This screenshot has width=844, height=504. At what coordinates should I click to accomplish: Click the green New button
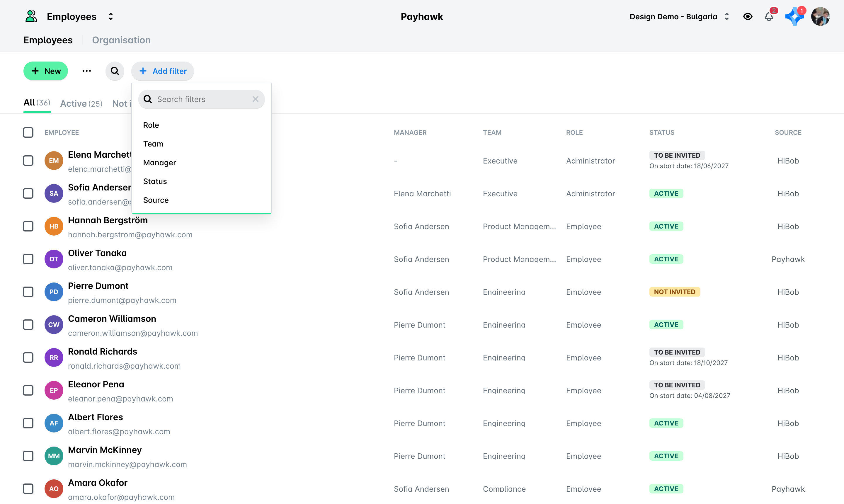tap(45, 71)
